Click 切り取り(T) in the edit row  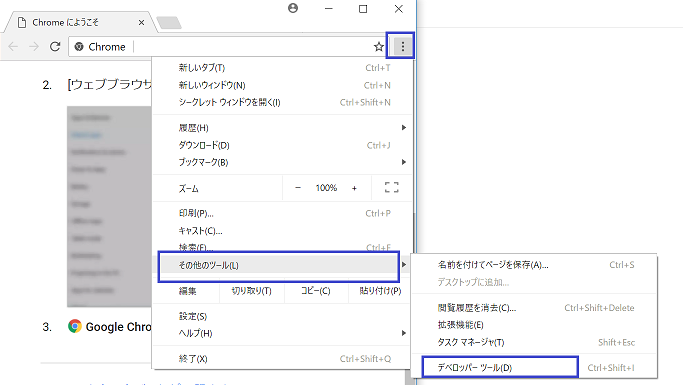click(251, 291)
